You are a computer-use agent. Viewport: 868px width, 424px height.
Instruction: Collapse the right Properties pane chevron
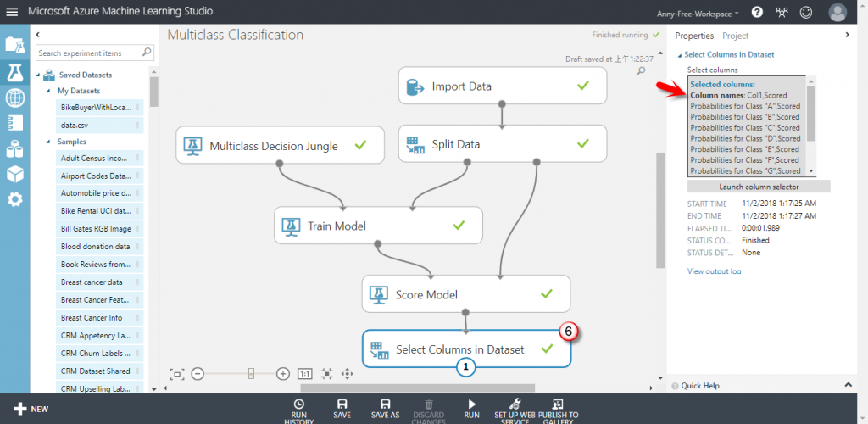click(847, 35)
